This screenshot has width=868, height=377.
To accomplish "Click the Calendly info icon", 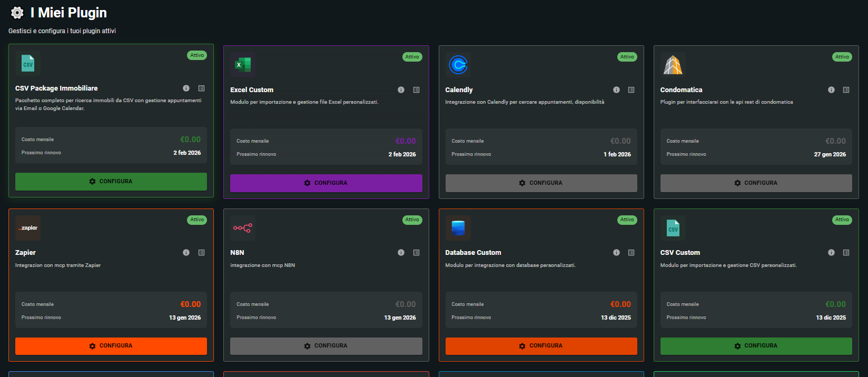I will pos(616,90).
